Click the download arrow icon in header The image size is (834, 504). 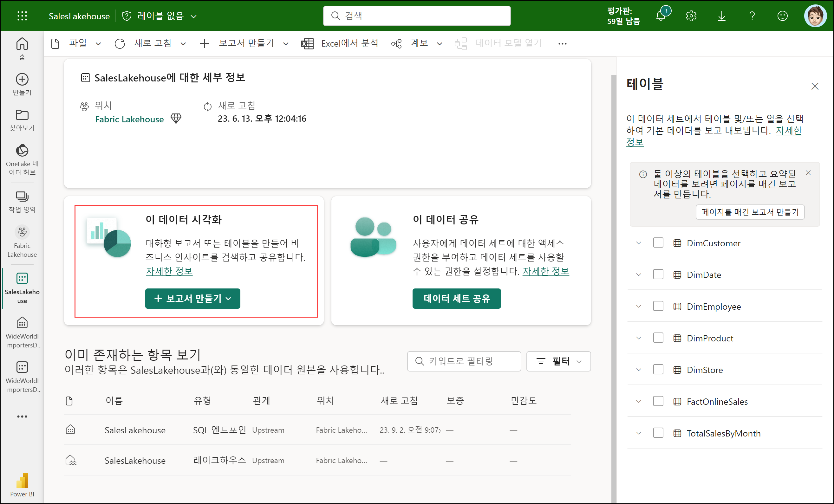point(721,16)
